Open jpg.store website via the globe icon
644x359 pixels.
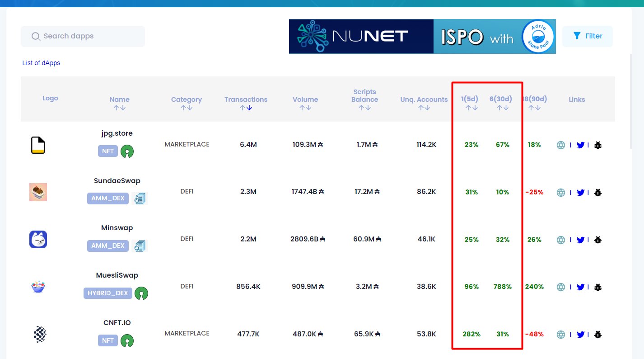[560, 145]
